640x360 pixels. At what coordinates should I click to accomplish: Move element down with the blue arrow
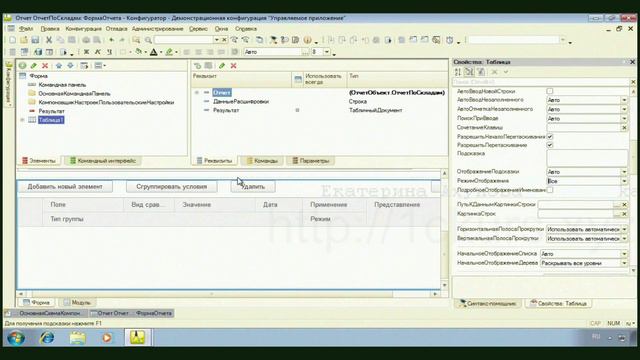70,66
